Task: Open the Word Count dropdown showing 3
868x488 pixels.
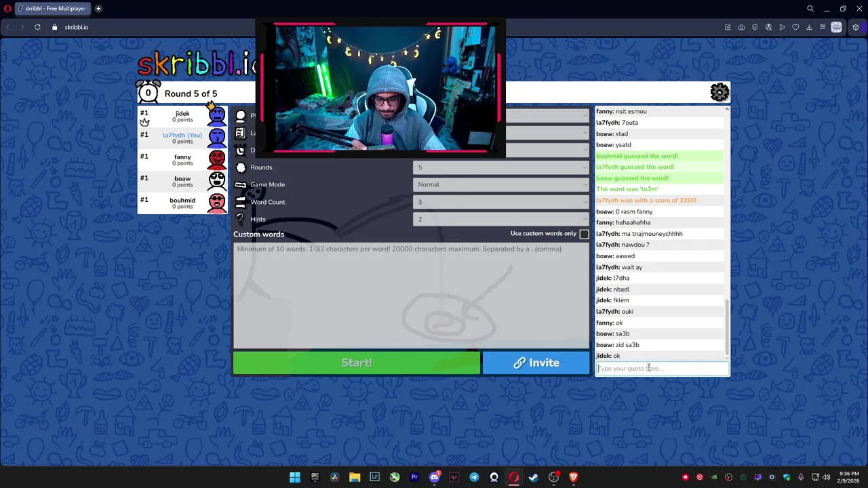Action: click(x=501, y=202)
